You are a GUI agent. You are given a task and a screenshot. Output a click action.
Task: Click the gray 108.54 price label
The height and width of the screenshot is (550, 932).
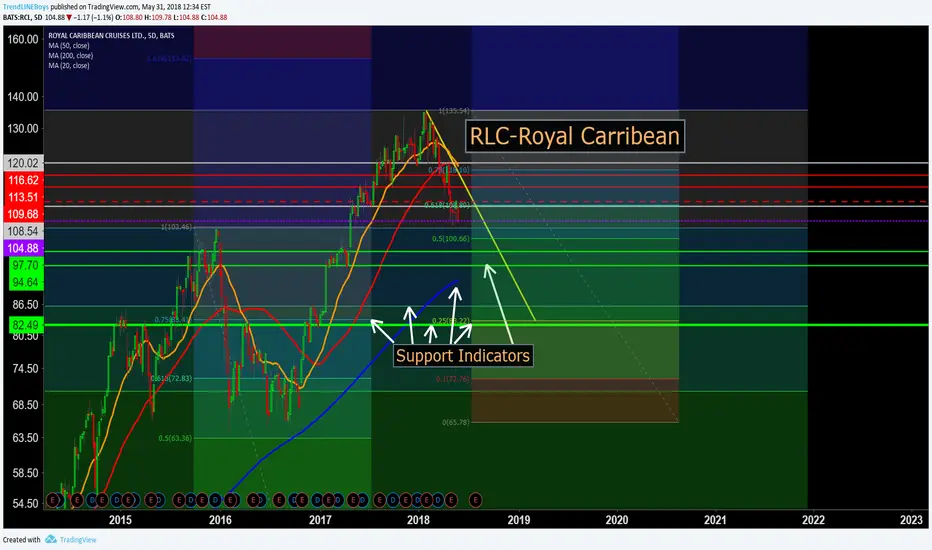pyautogui.click(x=23, y=231)
